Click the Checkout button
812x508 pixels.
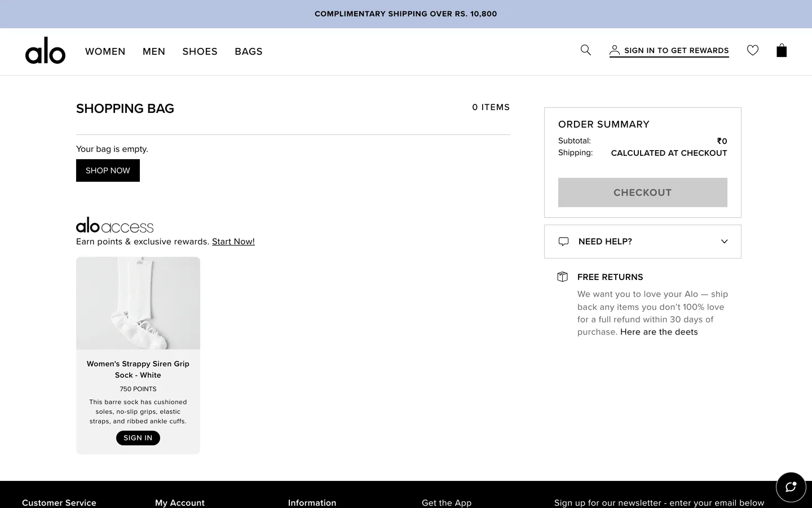pos(643,192)
